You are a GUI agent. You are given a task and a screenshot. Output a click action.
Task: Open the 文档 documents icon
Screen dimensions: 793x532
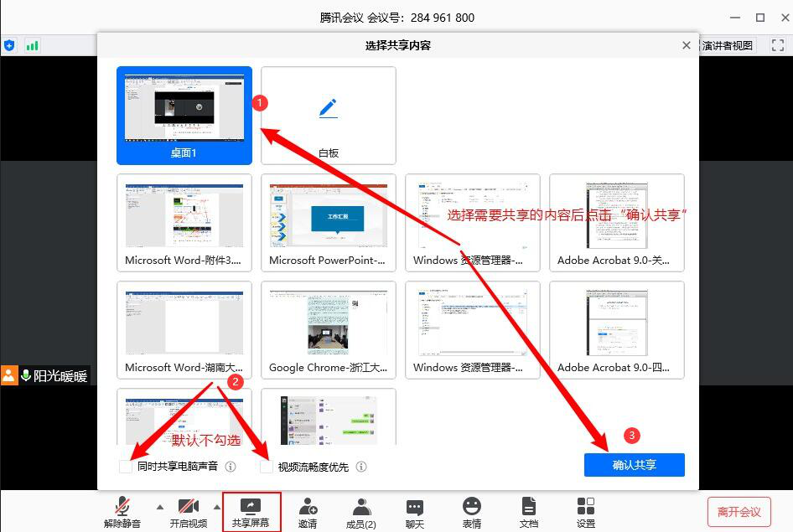[x=528, y=512]
